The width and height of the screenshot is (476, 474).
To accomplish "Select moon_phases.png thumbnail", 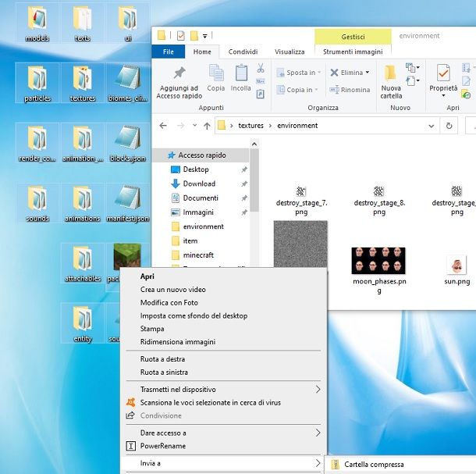I will click(x=378, y=261).
